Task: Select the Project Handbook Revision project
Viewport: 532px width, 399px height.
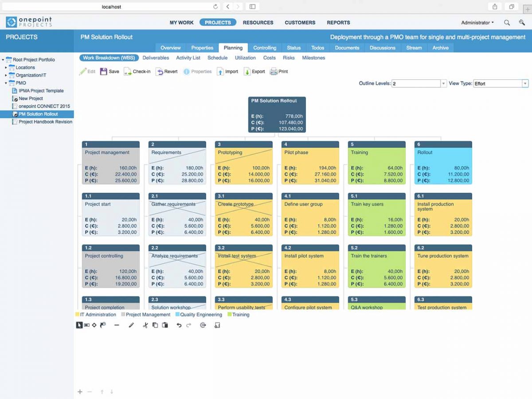Action: [43, 122]
